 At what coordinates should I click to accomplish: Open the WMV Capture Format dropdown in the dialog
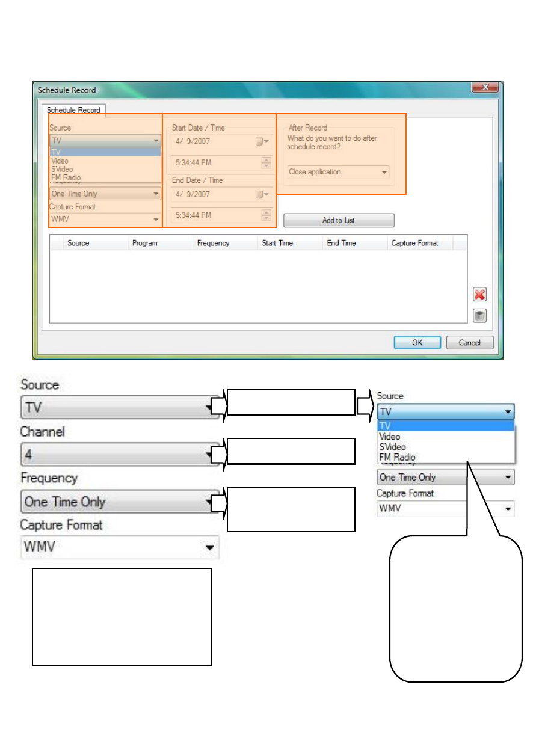point(105,219)
